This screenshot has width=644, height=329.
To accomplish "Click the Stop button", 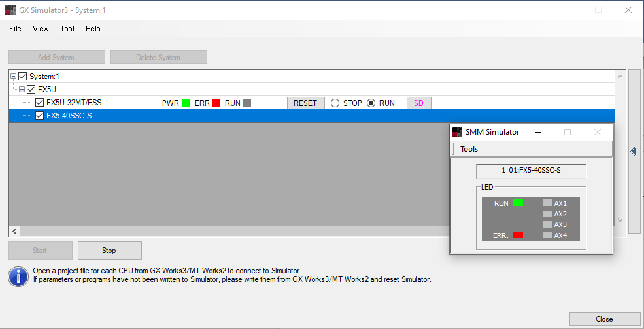I will (x=109, y=251).
